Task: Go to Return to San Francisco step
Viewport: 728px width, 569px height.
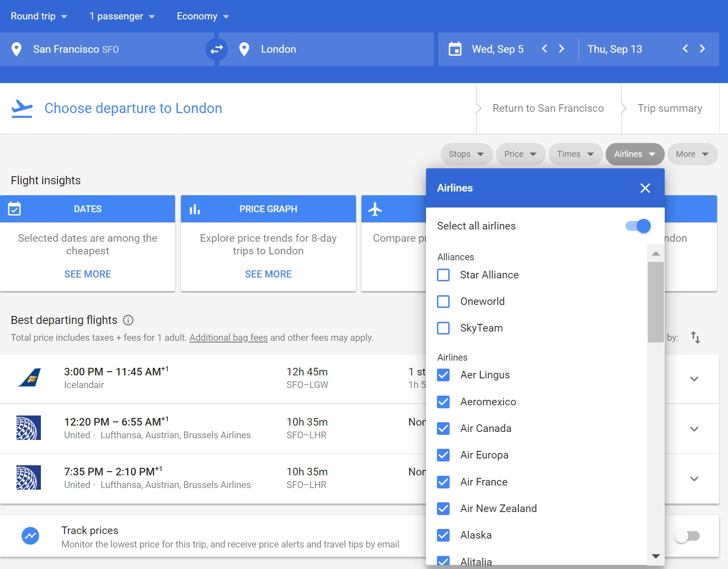Action: [548, 108]
